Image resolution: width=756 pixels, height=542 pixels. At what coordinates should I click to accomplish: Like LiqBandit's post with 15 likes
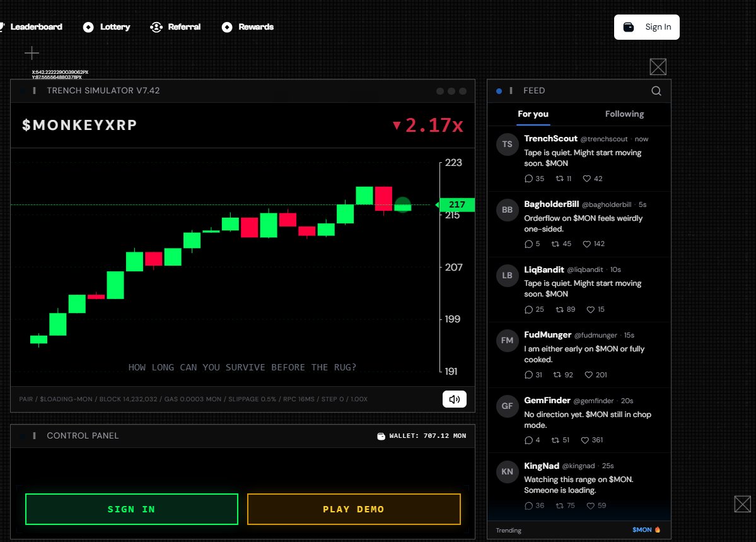click(595, 309)
